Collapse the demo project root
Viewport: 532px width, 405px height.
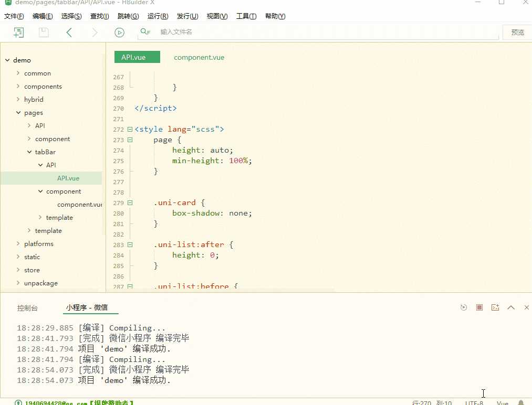[x=7, y=60]
